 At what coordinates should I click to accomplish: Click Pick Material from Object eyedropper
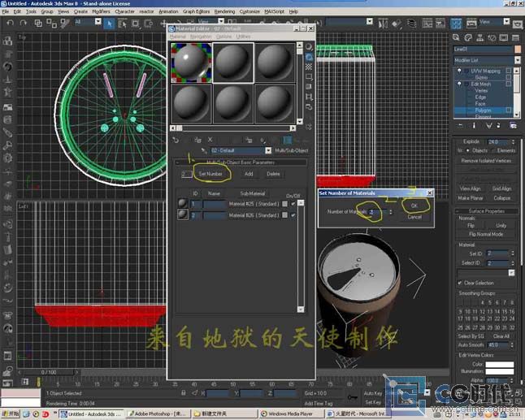click(203, 151)
